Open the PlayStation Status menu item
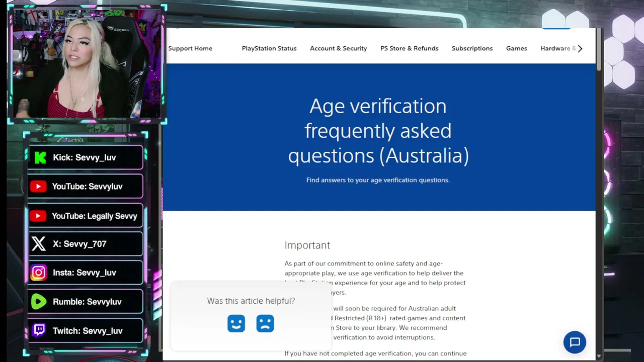This screenshot has height=362, width=644. (269, 48)
